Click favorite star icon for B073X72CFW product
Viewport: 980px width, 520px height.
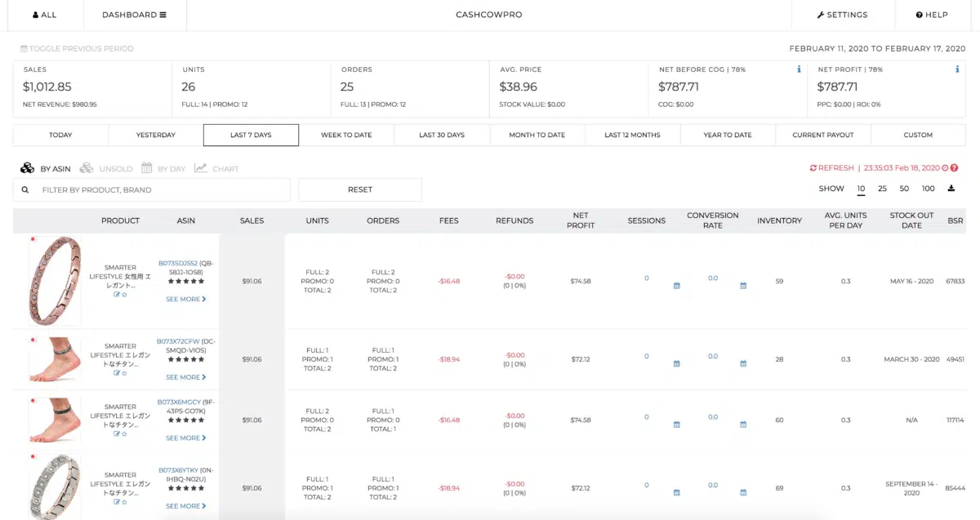[x=124, y=373]
